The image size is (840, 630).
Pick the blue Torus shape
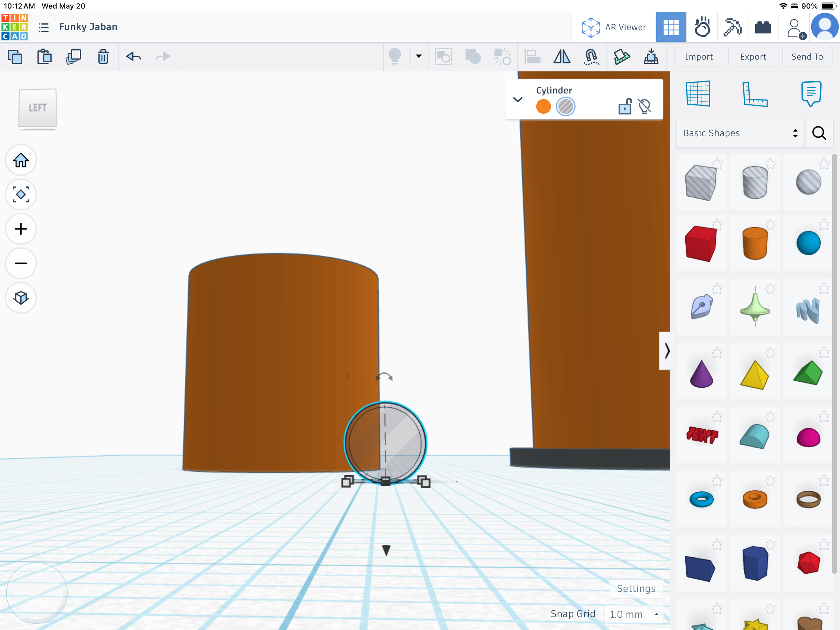click(701, 499)
